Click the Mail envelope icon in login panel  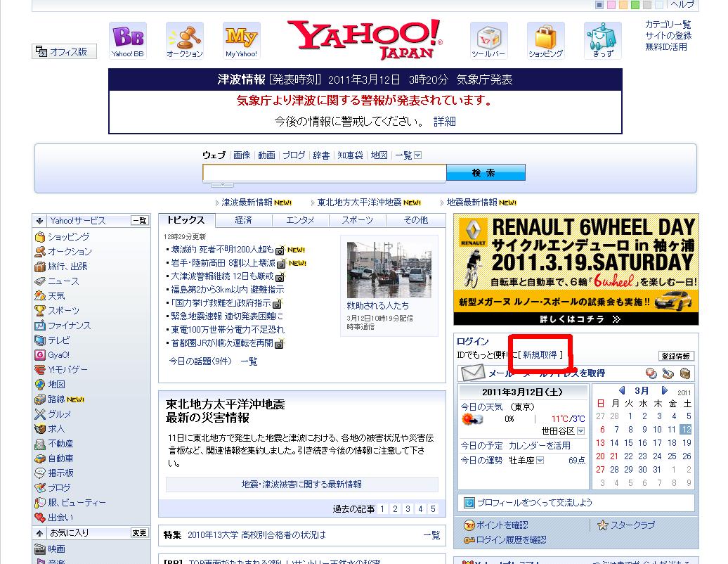pyautogui.click(x=473, y=373)
